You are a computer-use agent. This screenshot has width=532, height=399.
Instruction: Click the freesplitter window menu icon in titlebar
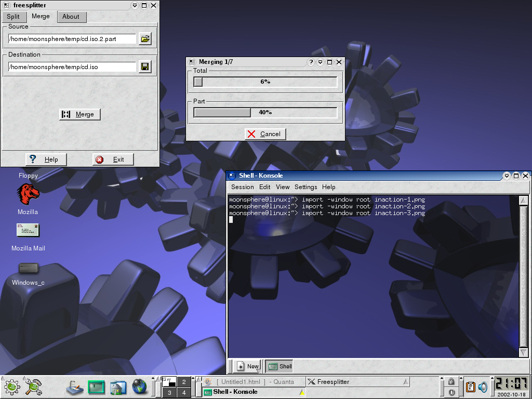coord(7,5)
